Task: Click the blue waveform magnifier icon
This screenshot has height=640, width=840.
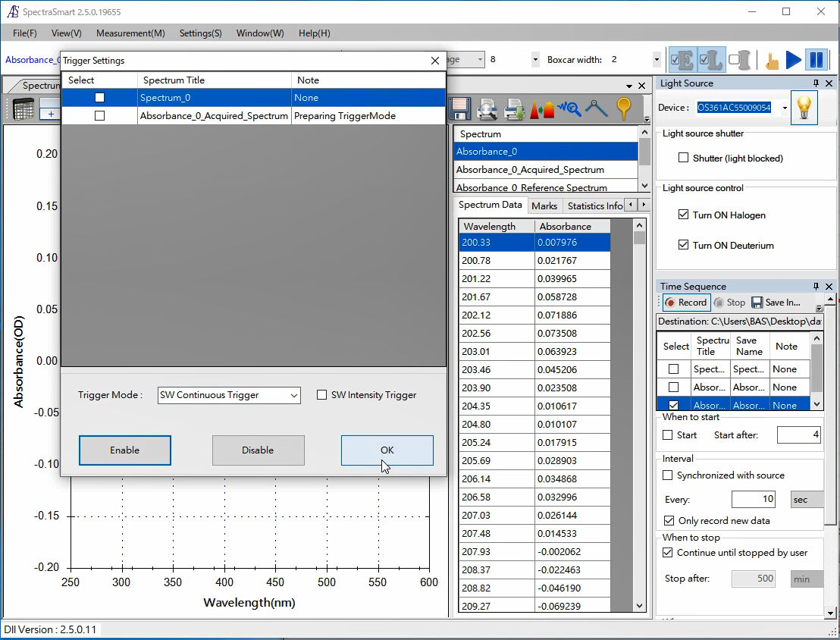Action: 569,109
